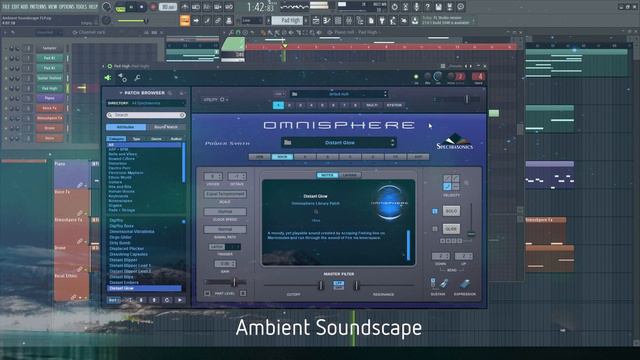Open the default multi dropdown at top
The width and height of the screenshot is (640, 360).
tap(339, 94)
